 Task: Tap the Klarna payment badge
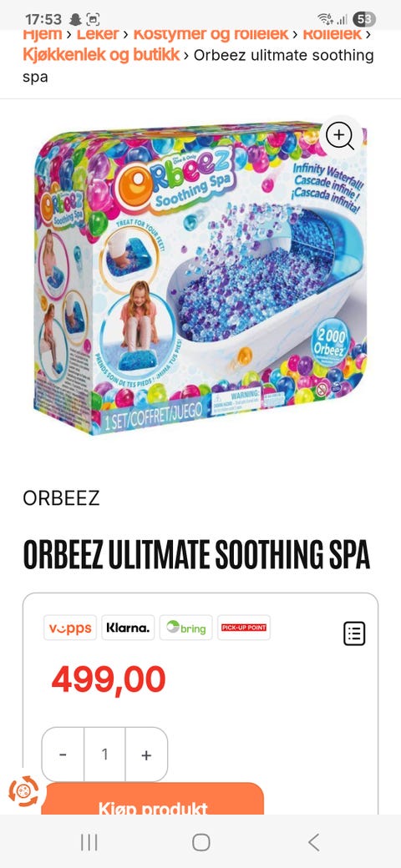[128, 628]
